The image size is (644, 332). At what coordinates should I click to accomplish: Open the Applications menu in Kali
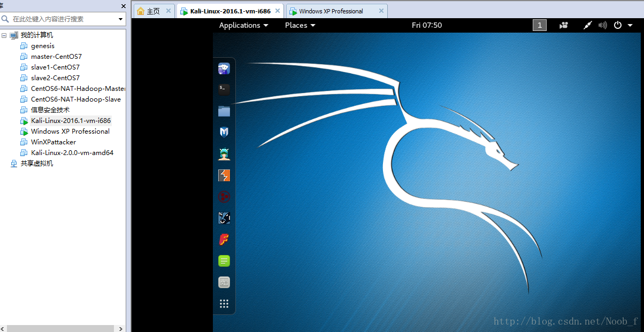click(x=243, y=25)
